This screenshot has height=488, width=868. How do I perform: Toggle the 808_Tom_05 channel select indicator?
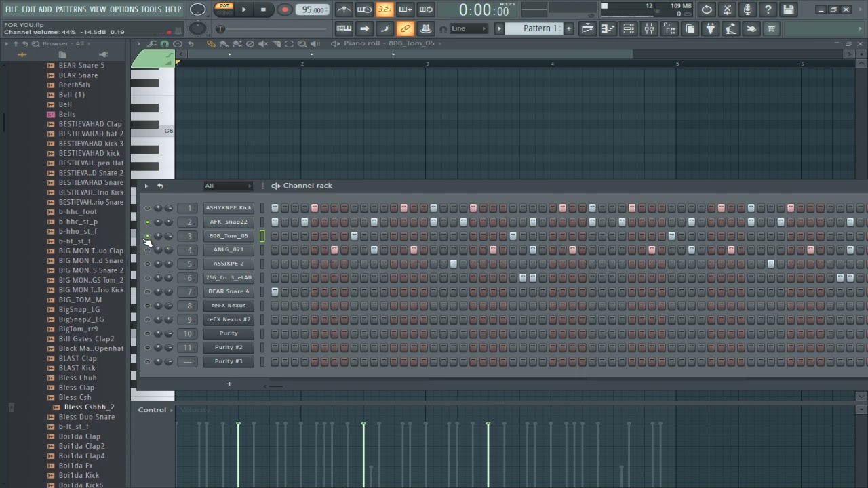pos(262,236)
